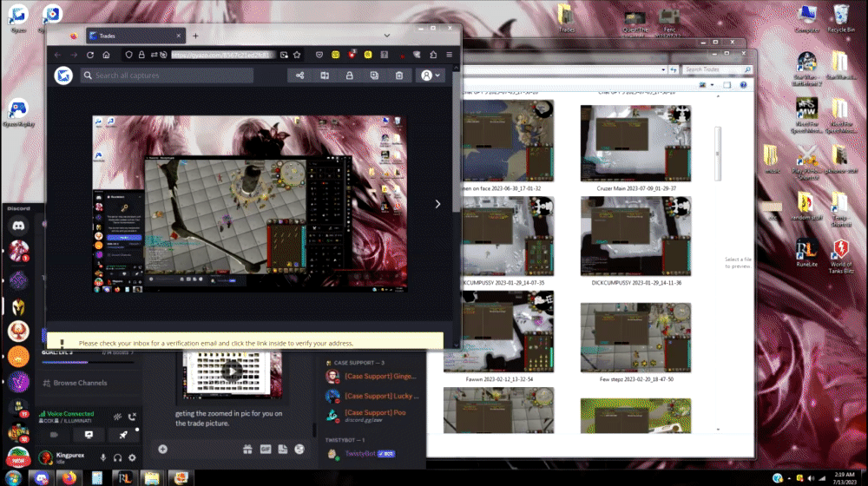Open Explorer help question mark

tap(744, 85)
